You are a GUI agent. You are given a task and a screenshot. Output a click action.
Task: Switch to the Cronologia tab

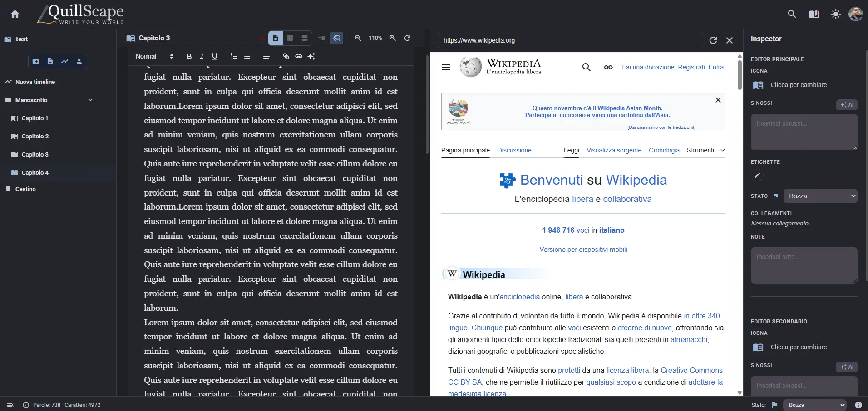(664, 150)
